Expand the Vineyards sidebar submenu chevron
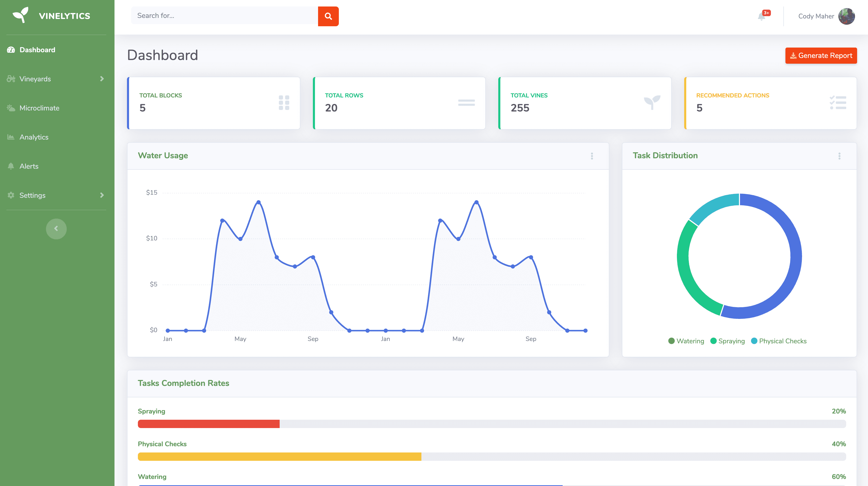 pos(102,78)
